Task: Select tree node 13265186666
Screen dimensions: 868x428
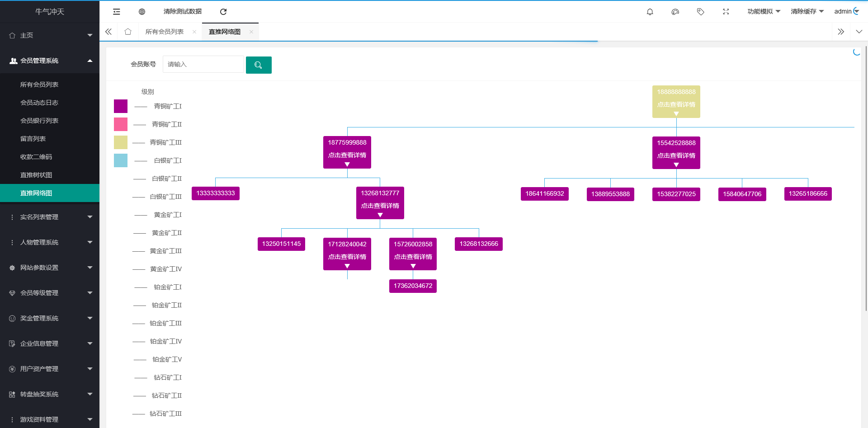Action: pos(808,194)
